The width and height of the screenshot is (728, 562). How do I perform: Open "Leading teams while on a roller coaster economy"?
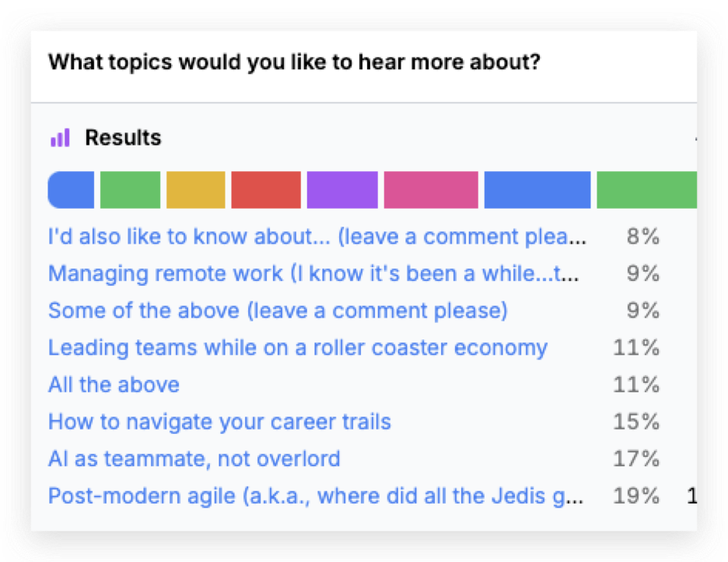[x=298, y=347]
